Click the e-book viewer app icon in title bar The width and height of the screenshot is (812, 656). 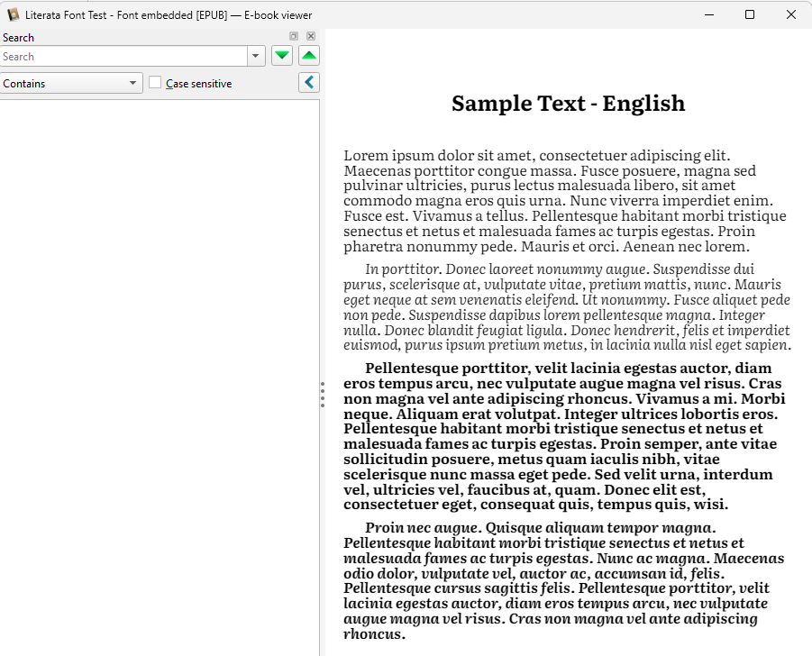(x=14, y=14)
